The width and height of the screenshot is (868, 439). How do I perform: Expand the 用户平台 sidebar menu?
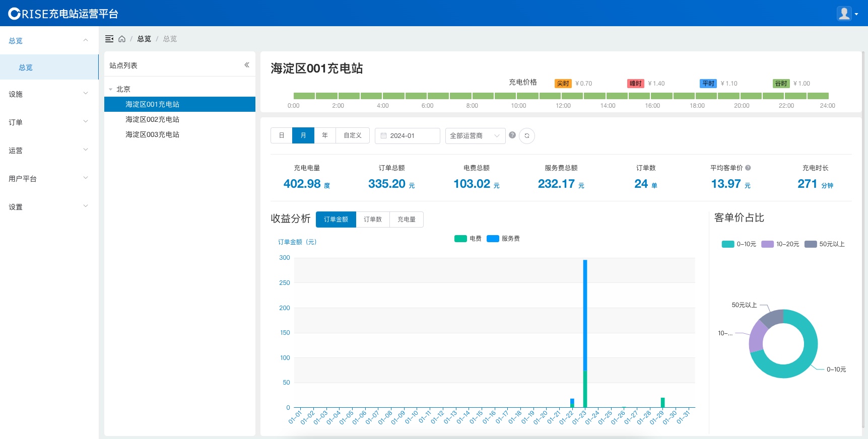click(49, 178)
